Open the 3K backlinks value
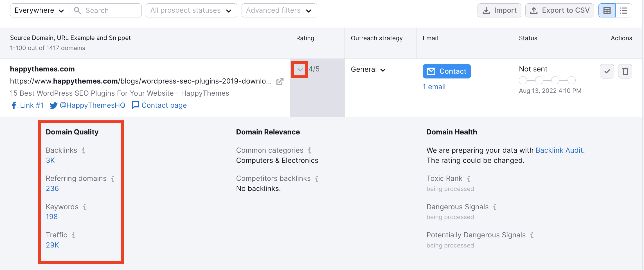This screenshot has height=270, width=644. click(50, 160)
